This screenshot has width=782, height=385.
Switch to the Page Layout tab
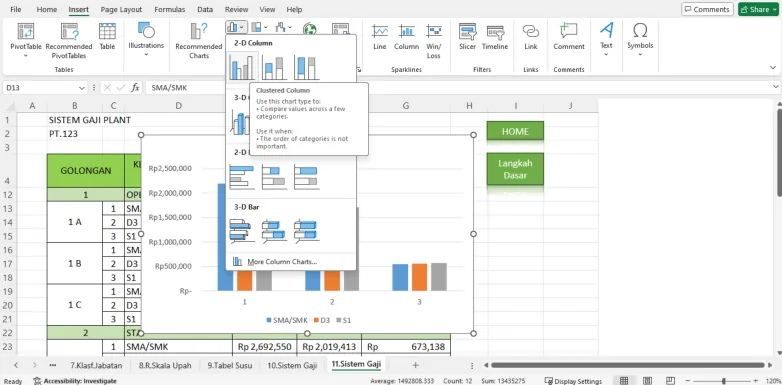[x=121, y=9]
